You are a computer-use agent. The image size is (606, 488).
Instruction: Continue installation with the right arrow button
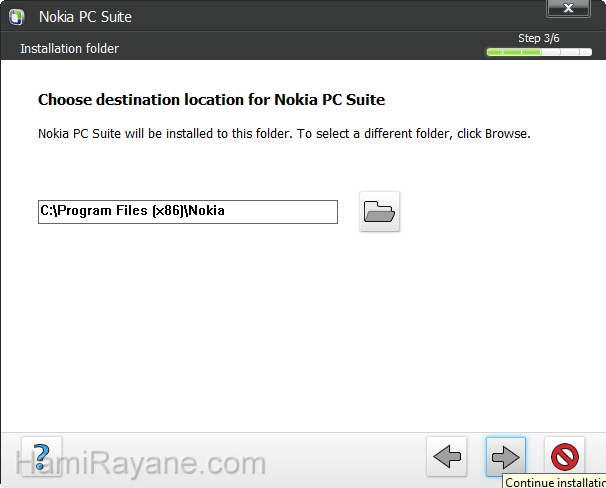506,457
